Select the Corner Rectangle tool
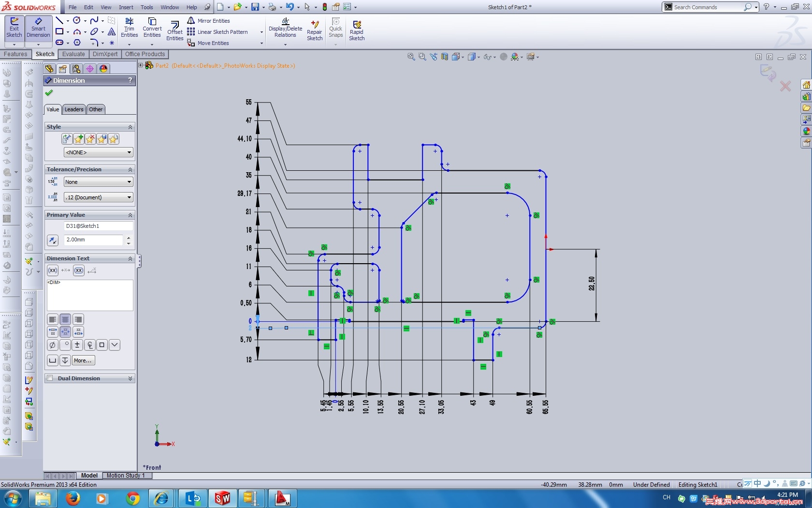Screen dimensions: 812x508 coord(59,31)
